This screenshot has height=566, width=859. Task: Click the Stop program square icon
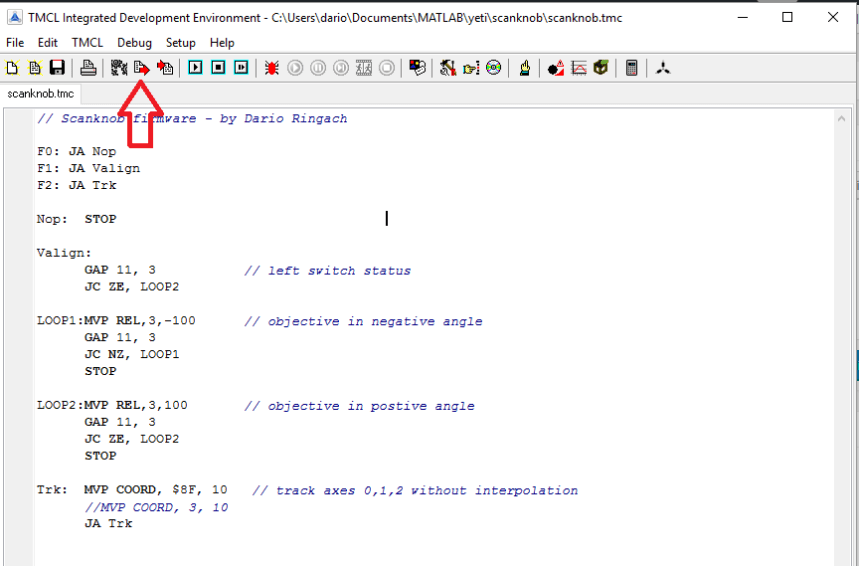[x=218, y=68]
